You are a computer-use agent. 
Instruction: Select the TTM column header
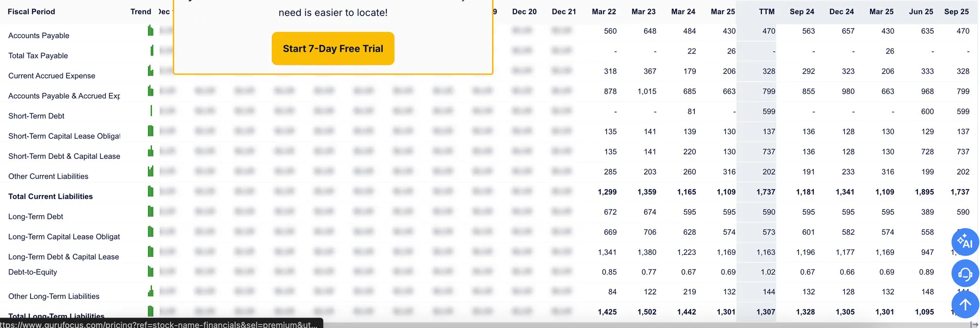(x=767, y=11)
